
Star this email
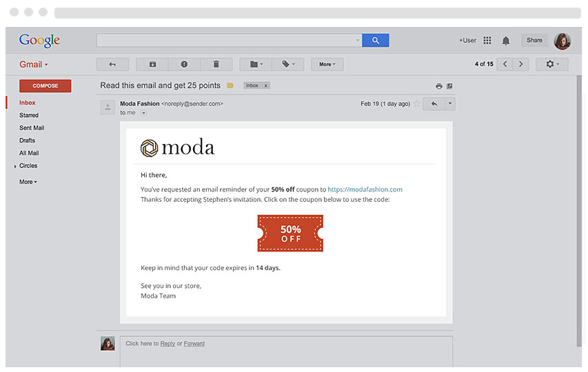click(416, 104)
